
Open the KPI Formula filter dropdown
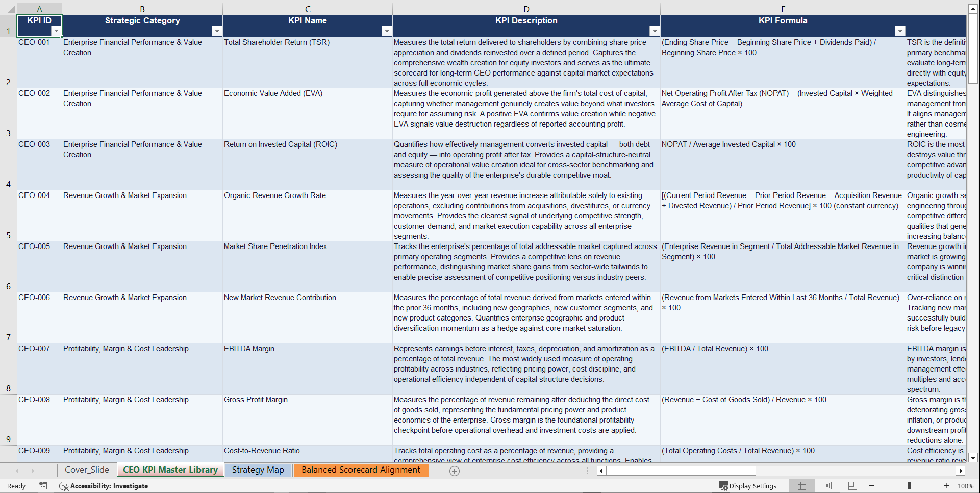tap(900, 31)
